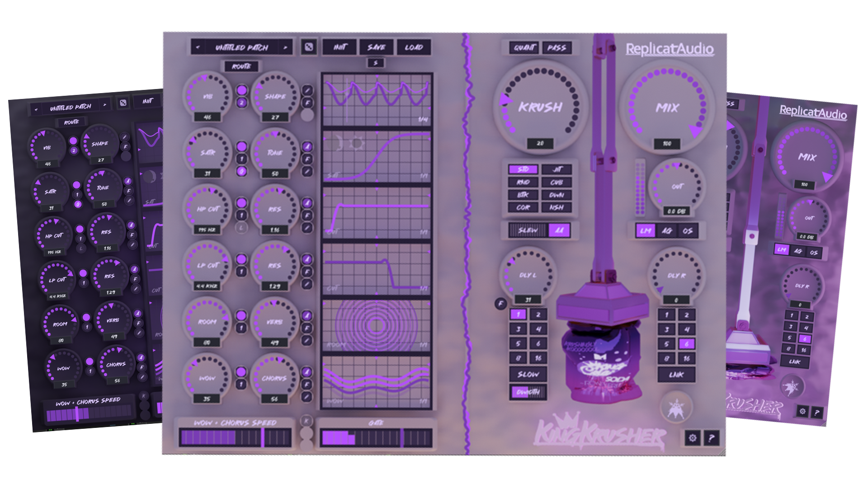Click F button beside TONE knob, center window

(307, 159)
